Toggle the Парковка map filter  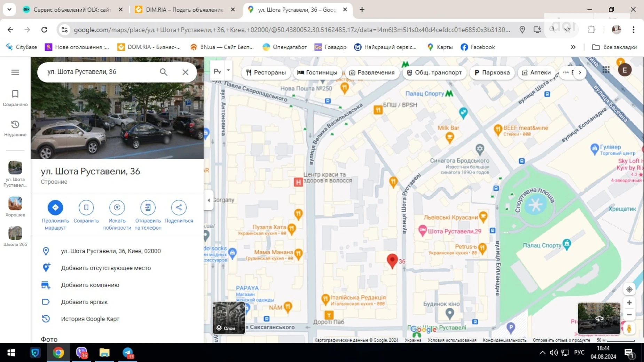tap(492, 72)
